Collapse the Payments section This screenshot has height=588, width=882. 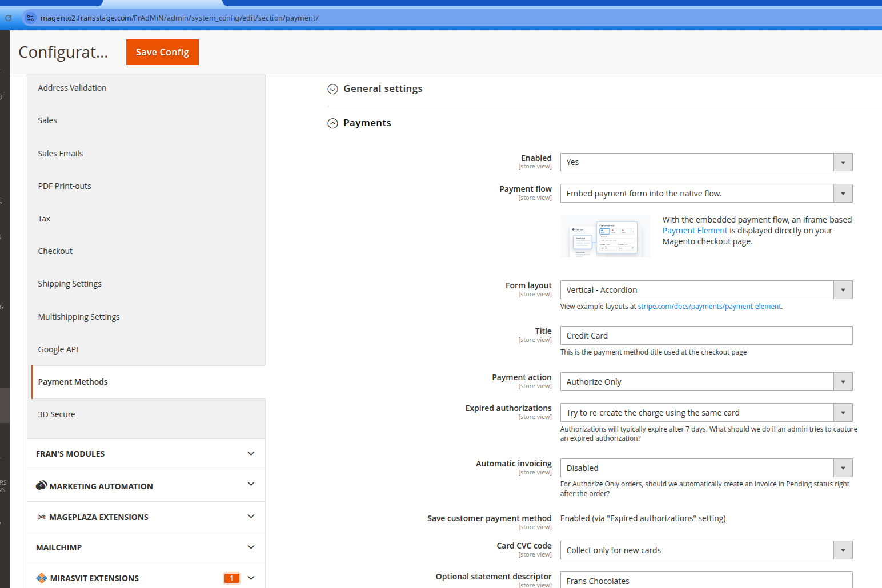pos(332,123)
